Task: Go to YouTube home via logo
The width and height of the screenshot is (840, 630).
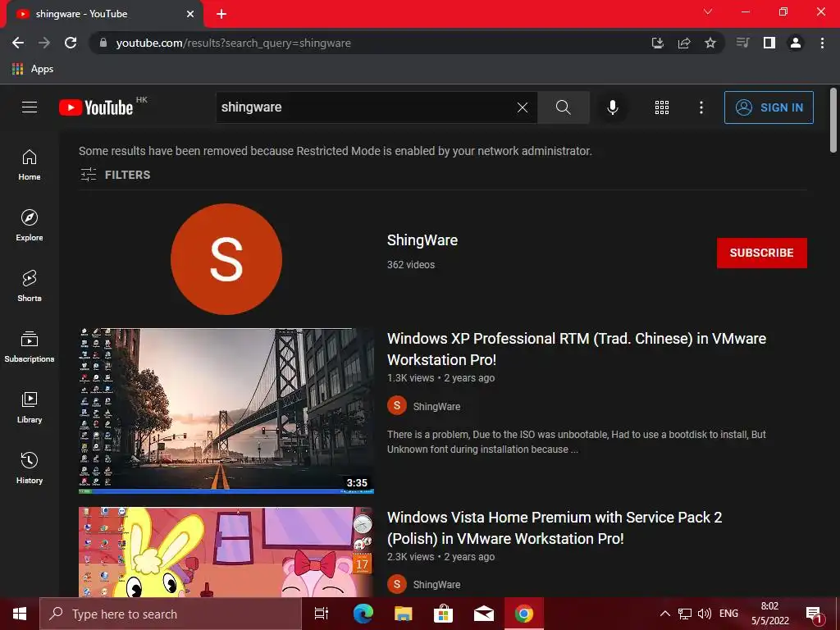Action: pos(96,107)
